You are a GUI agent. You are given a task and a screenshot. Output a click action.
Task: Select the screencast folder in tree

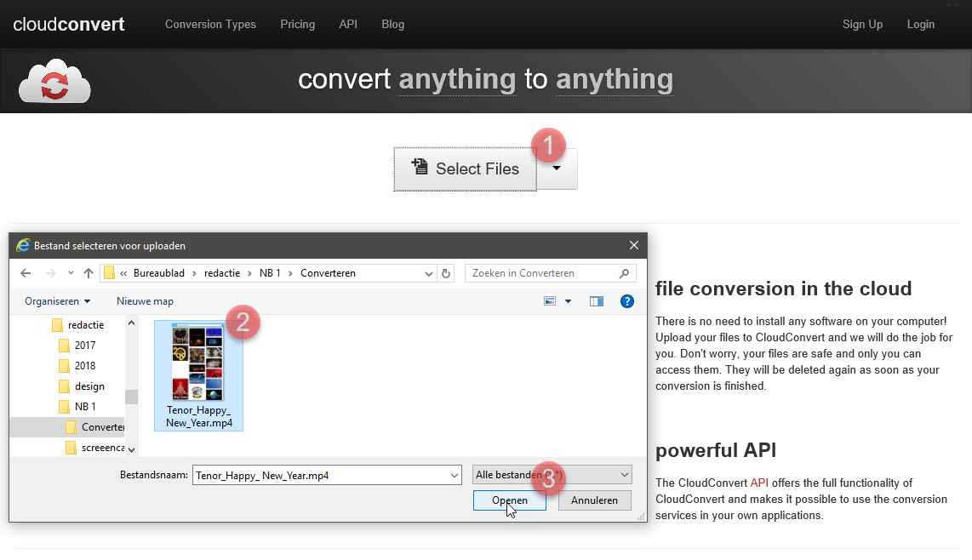(x=94, y=448)
